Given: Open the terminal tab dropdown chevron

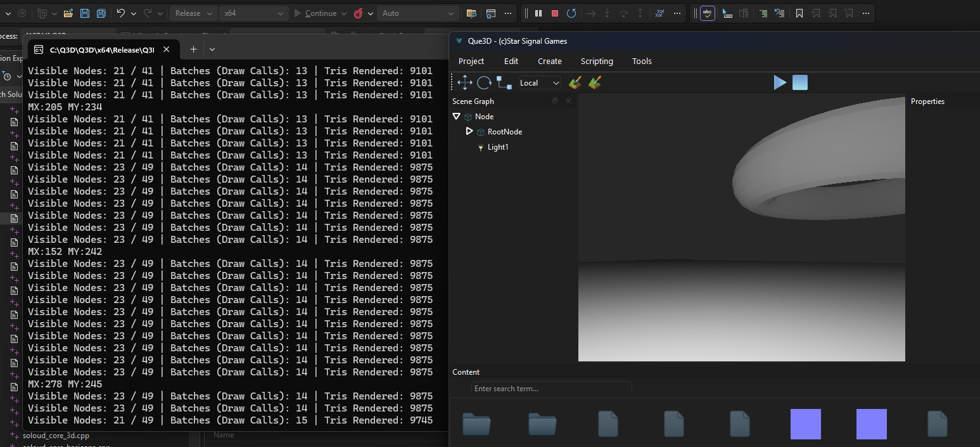Looking at the screenshot, I should click(212, 49).
